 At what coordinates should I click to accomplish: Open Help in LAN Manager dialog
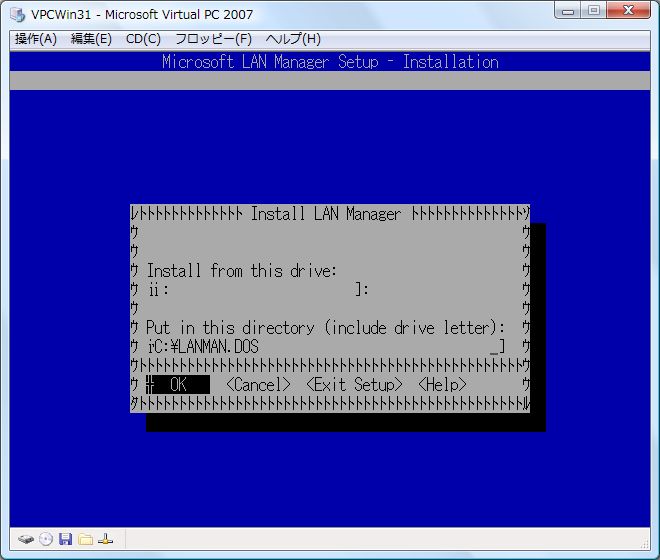pyautogui.click(x=442, y=385)
